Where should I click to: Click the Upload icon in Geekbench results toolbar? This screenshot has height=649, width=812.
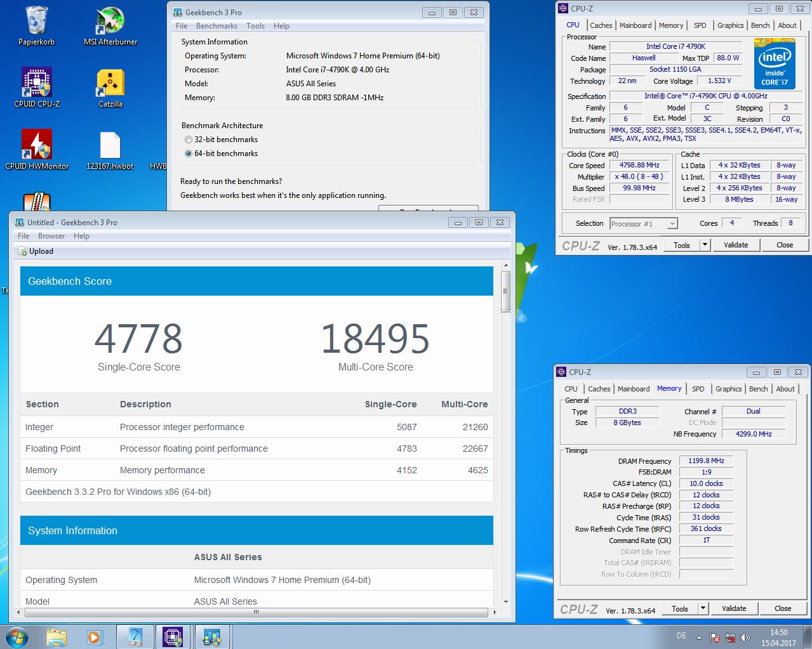point(22,251)
